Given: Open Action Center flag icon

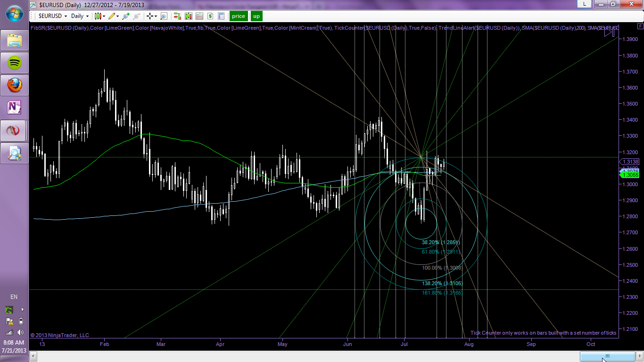Looking at the screenshot, I should point(9,321).
